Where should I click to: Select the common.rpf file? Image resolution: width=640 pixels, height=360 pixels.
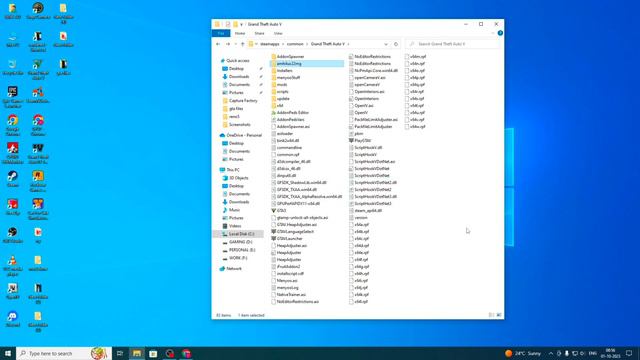click(288, 155)
